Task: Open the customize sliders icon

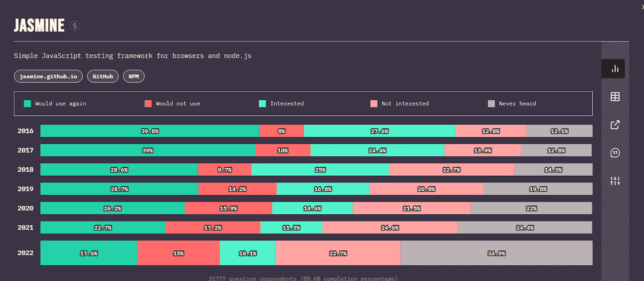Action: 615,181
